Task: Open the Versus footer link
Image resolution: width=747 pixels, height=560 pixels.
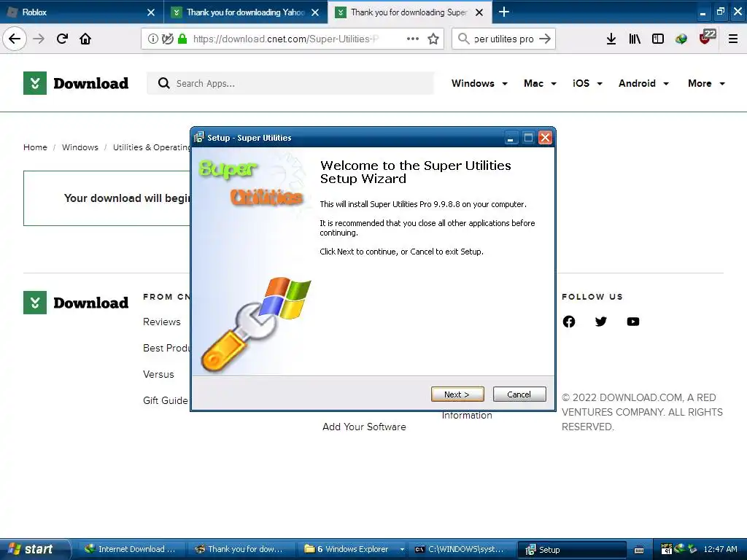Action: pyautogui.click(x=158, y=374)
